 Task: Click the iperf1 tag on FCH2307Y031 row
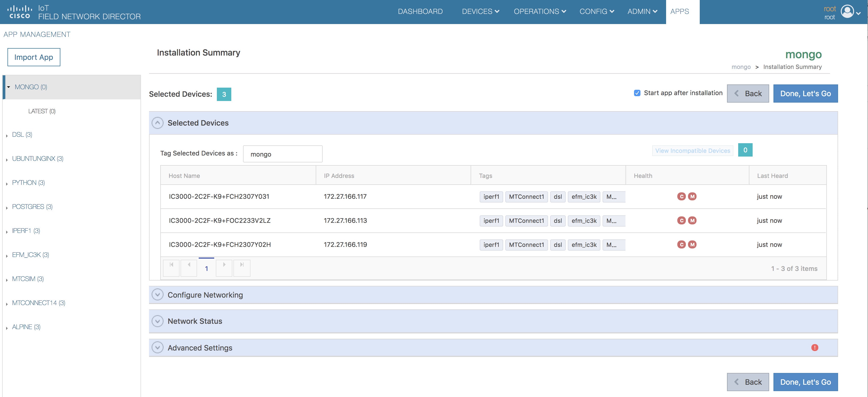pyautogui.click(x=491, y=197)
